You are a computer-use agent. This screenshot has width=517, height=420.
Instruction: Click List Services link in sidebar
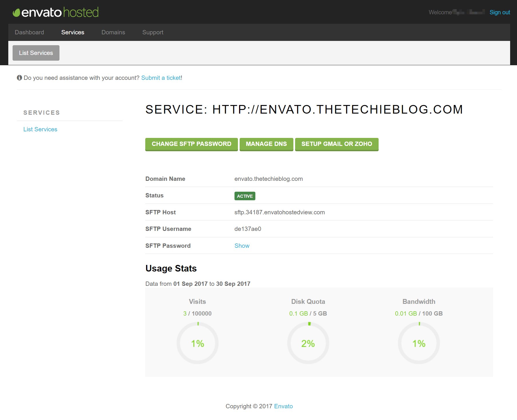coord(40,129)
